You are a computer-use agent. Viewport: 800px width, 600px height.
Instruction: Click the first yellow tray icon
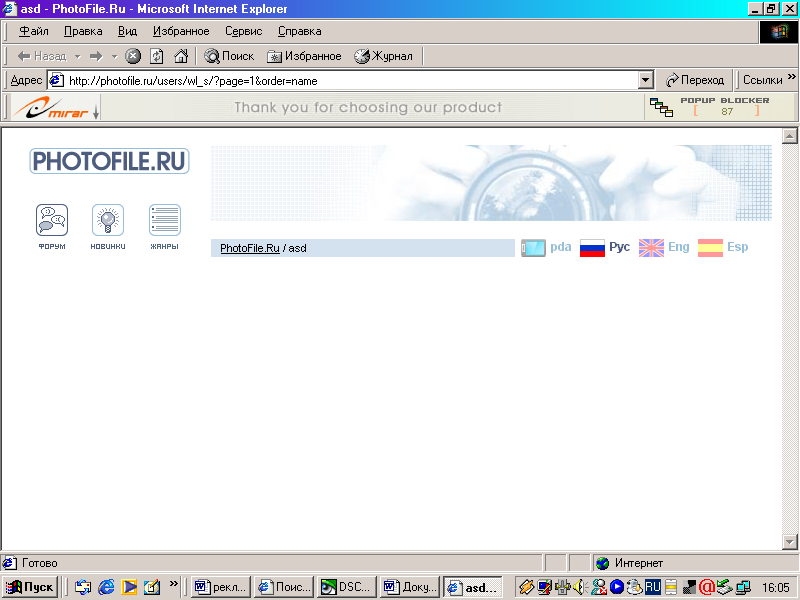[x=526, y=587]
